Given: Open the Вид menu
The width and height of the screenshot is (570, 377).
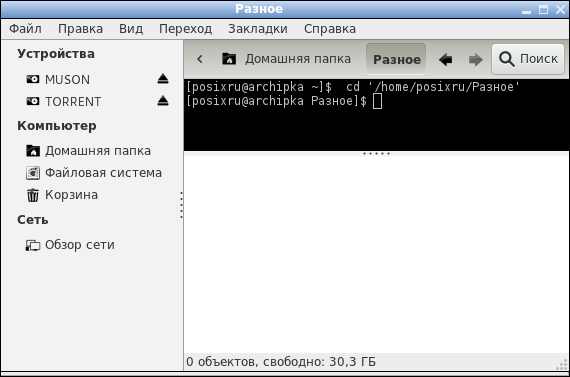Looking at the screenshot, I should coord(131,29).
